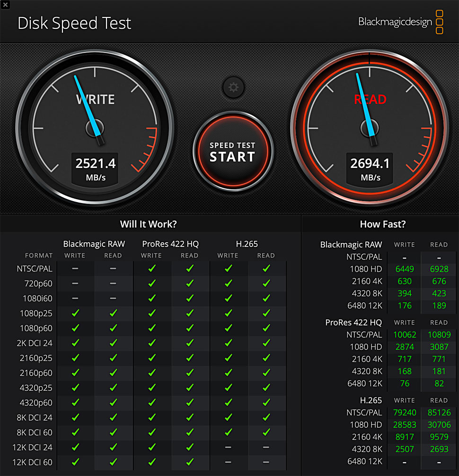Click H.265 write dash for 12K DCI 24
459x476 pixels.
228,447
